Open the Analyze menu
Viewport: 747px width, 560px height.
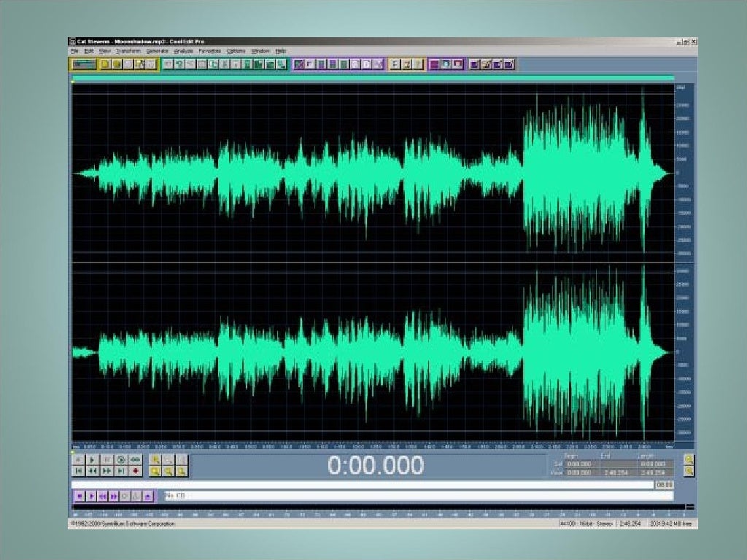pyautogui.click(x=183, y=51)
